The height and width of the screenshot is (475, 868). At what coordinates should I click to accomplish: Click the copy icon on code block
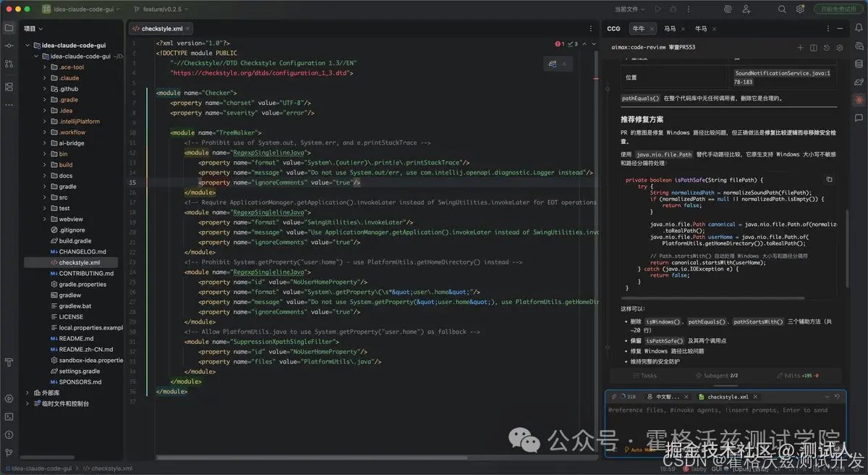coord(829,180)
